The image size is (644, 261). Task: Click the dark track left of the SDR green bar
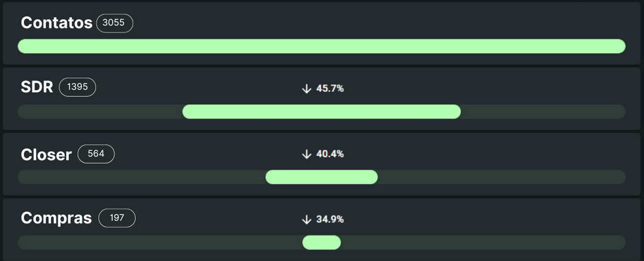pyautogui.click(x=100, y=112)
